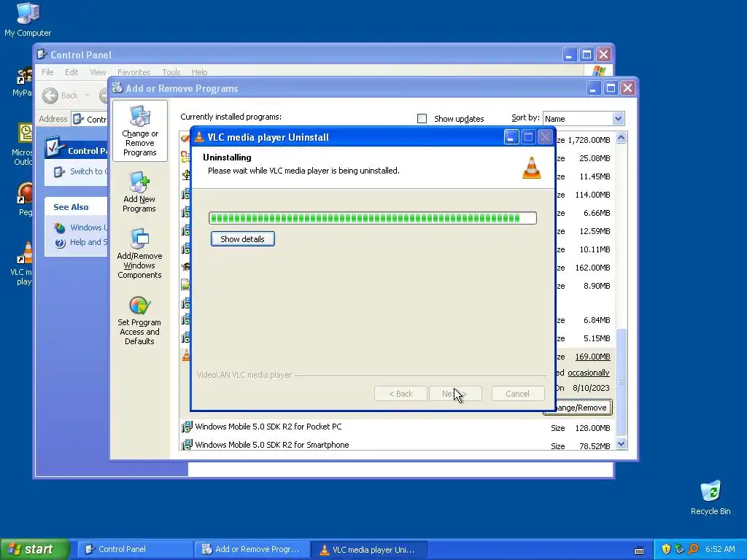
Task: Click the magnifier tray icon near clock
Action: (693, 549)
